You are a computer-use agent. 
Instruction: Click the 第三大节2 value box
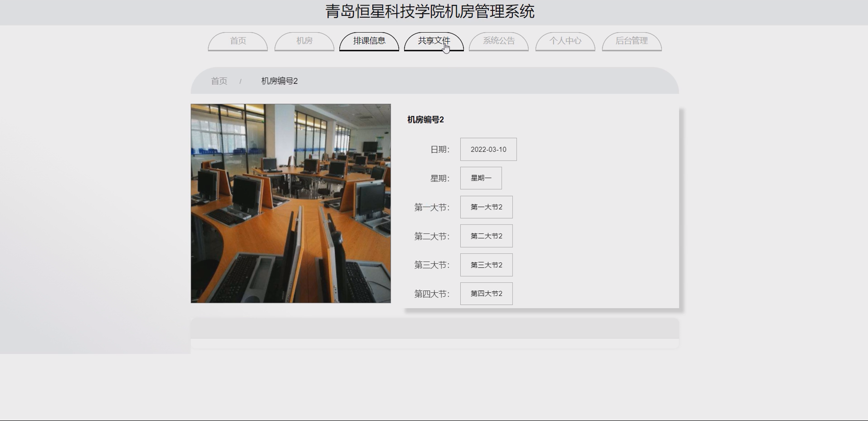[487, 265]
